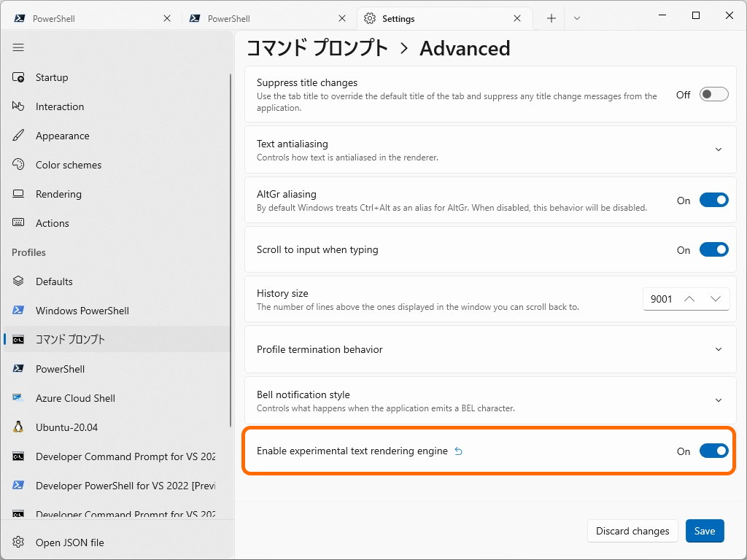Screen dimensions: 747x560
Task: Click Discard changes
Action: [x=632, y=531]
